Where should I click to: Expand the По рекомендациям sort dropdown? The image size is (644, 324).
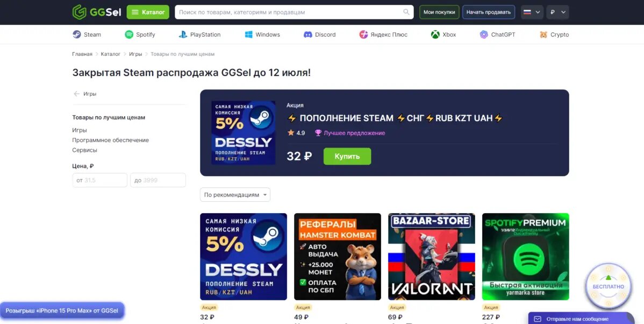[x=235, y=195]
